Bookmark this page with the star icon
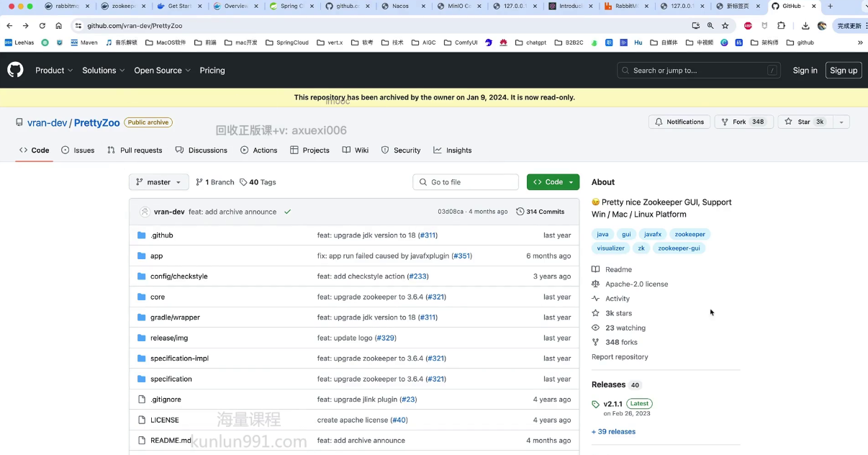The height and width of the screenshot is (455, 868). [725, 25]
